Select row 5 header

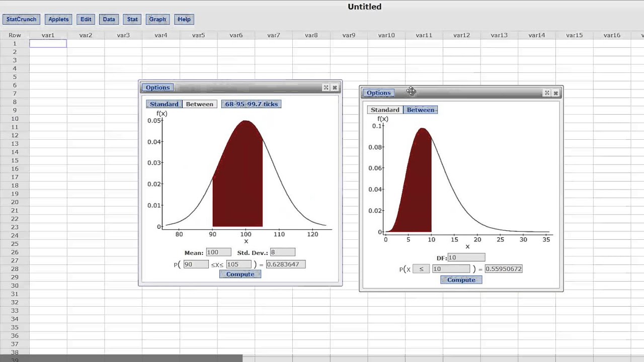[x=15, y=77]
